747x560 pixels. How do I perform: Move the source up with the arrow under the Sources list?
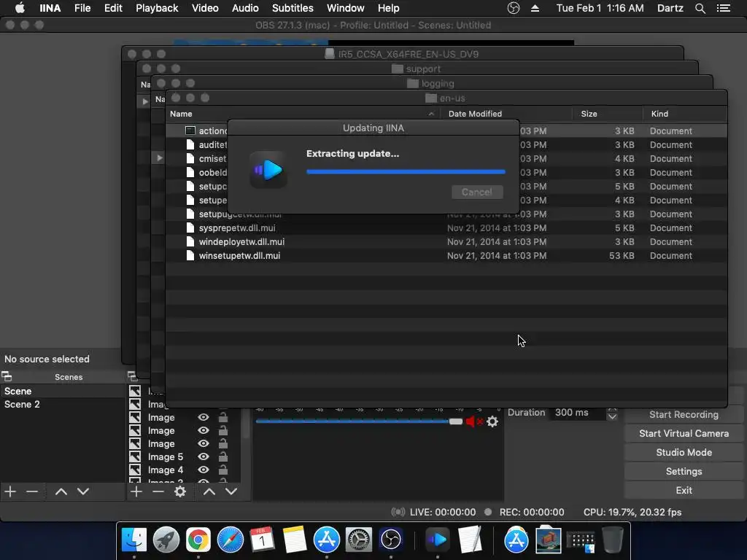coord(209,491)
